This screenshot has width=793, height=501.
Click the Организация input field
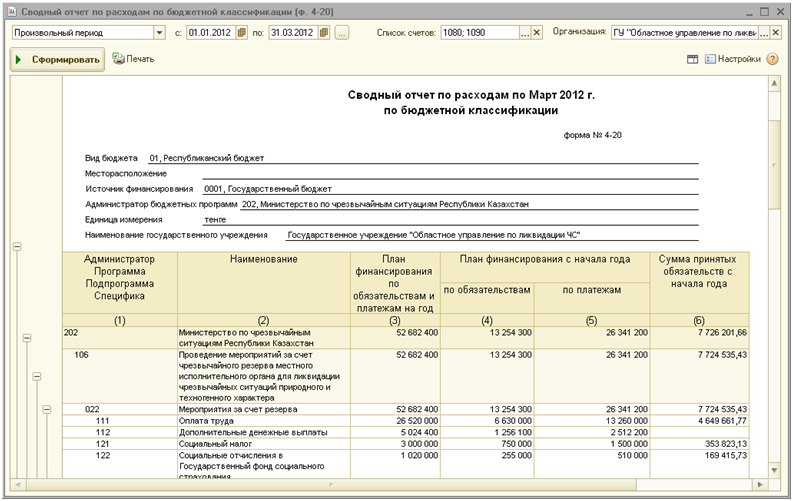(x=685, y=33)
